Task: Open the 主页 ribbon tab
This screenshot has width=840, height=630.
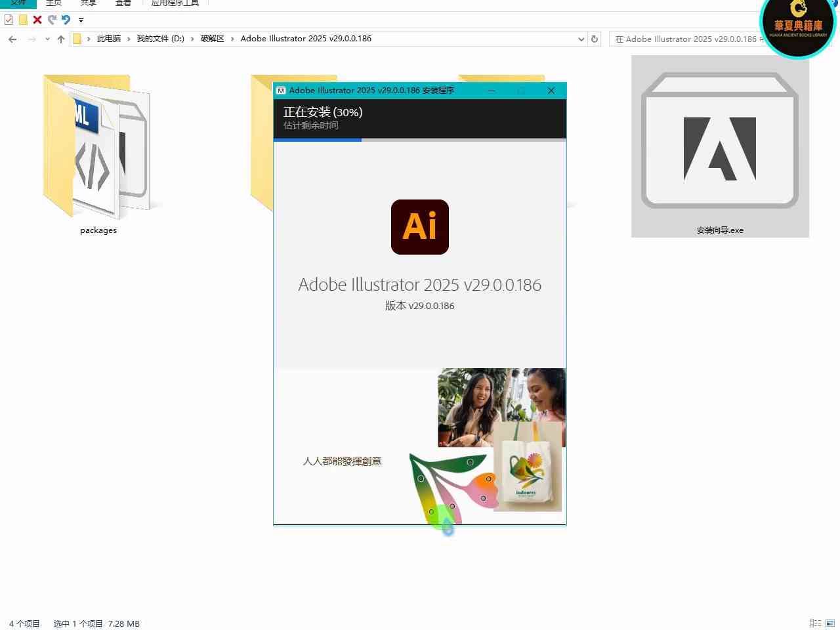Action: [54, 3]
